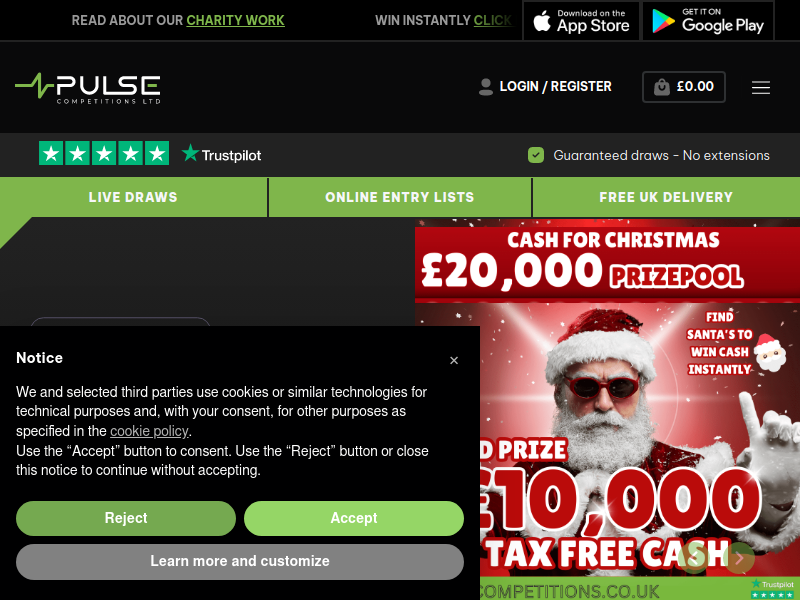Open the cookie policy link
Screen dimensions: 800x600
(149, 431)
